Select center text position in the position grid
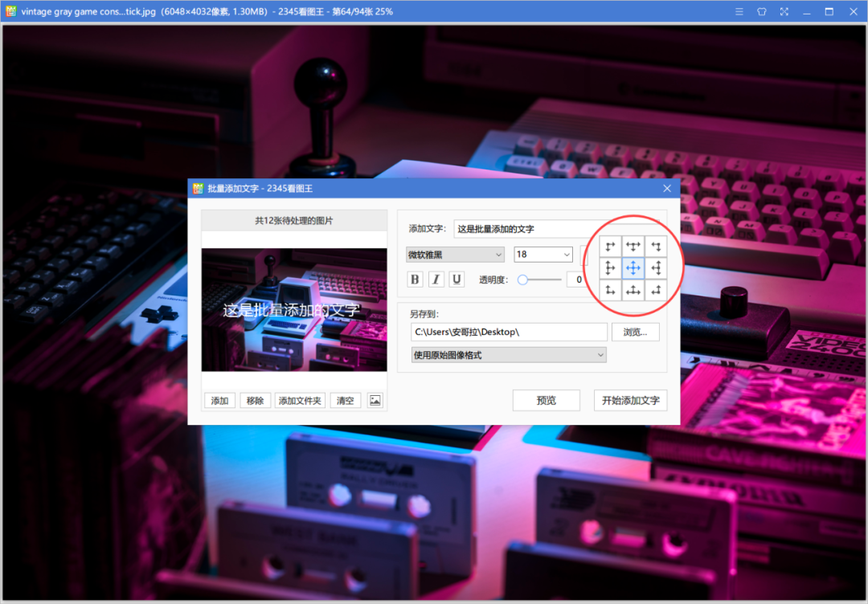This screenshot has width=868, height=604. pyautogui.click(x=633, y=268)
